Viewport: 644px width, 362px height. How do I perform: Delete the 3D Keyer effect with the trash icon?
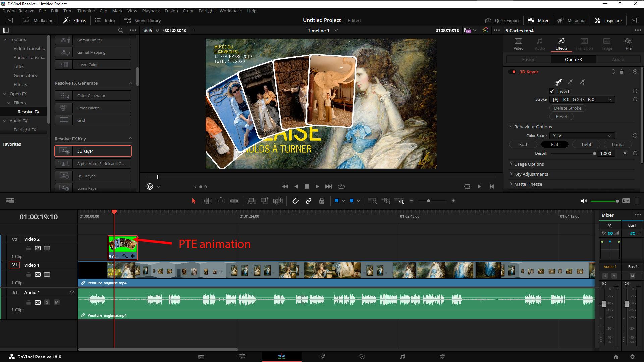[622, 72]
